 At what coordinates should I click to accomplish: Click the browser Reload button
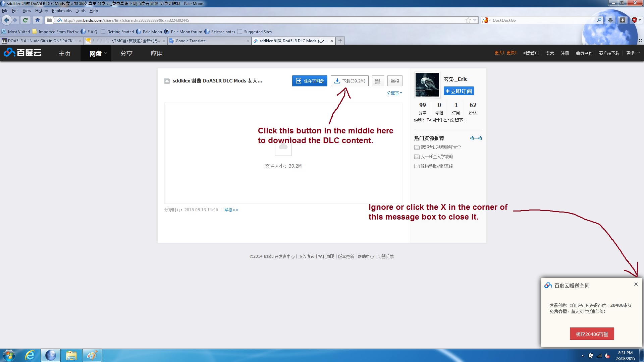pyautogui.click(x=25, y=20)
